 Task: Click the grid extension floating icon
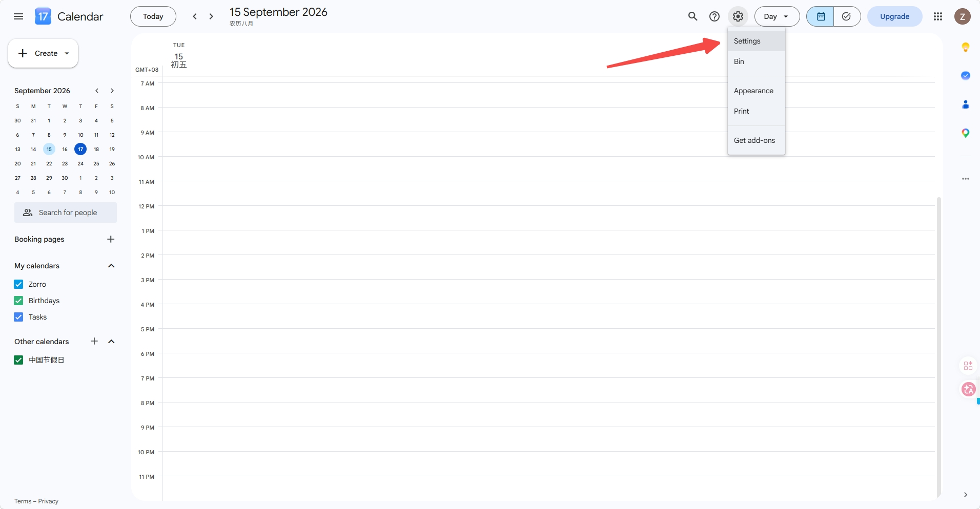pyautogui.click(x=968, y=366)
